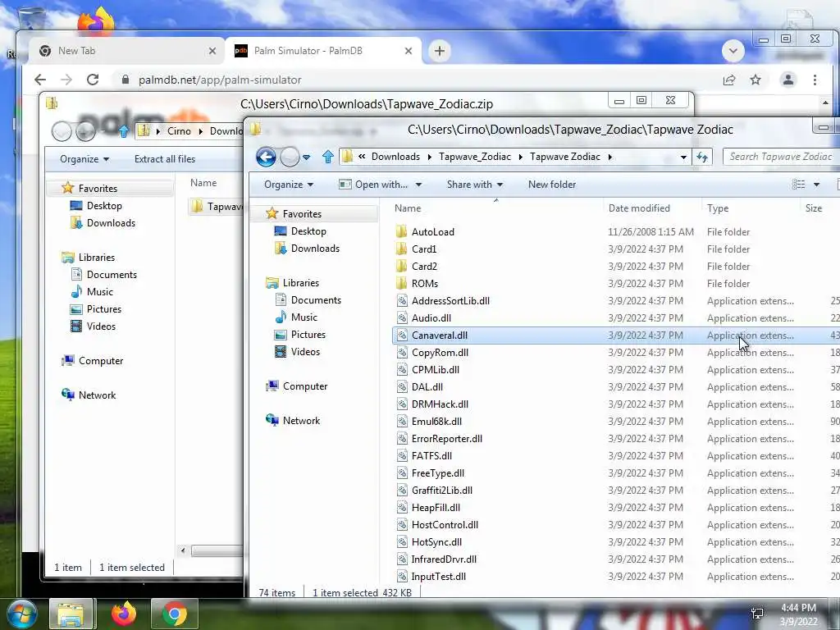This screenshot has height=630, width=840.
Task: Click the network icon in system tray
Action: (757, 614)
